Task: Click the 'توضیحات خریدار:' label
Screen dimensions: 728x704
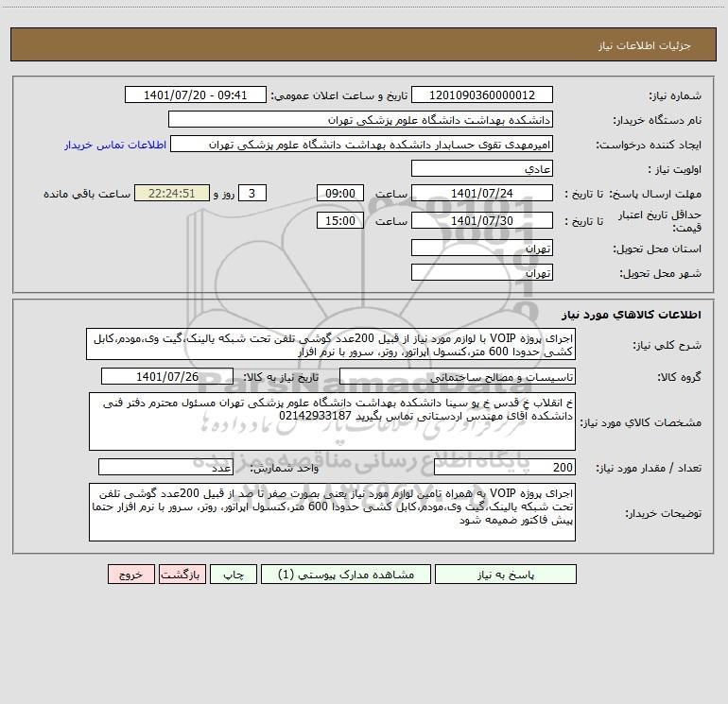Action: tap(664, 513)
